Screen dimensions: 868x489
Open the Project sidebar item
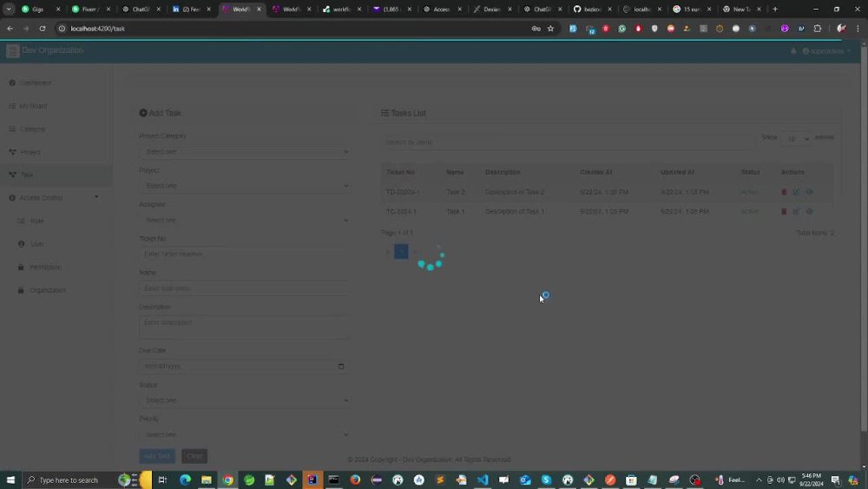click(56, 152)
